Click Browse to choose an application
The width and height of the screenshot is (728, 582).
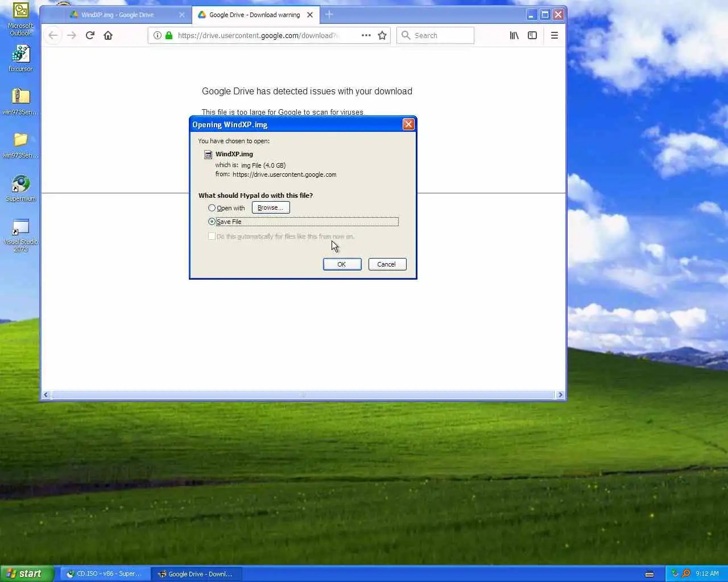(271, 207)
